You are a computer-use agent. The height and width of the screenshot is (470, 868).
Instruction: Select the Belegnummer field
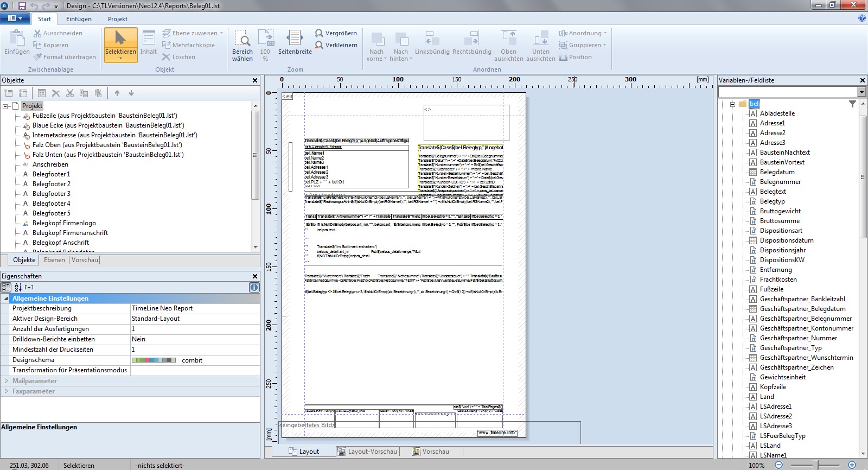[780, 182]
